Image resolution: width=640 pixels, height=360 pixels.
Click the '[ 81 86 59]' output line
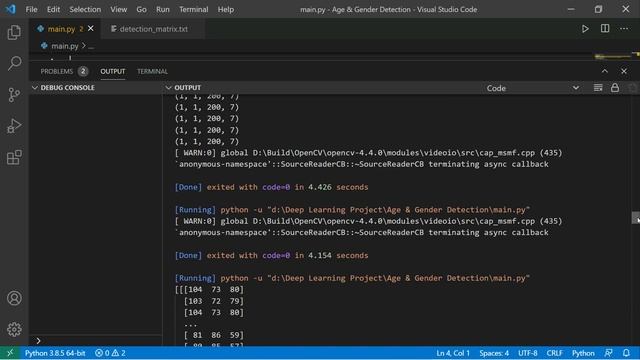coord(213,335)
